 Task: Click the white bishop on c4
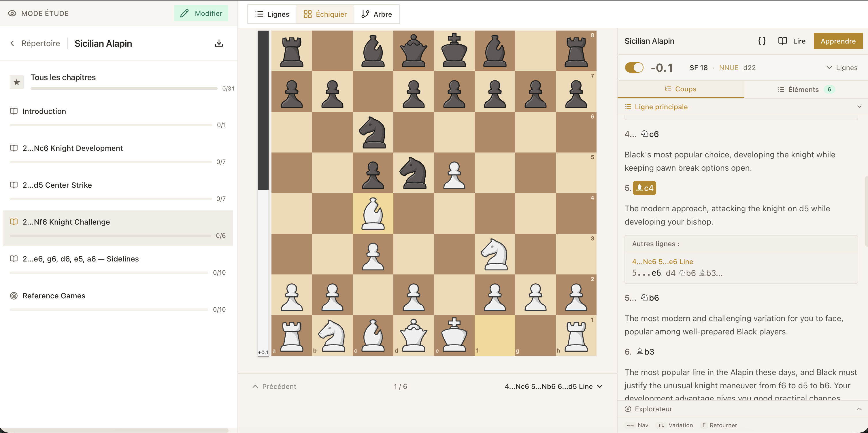(373, 213)
